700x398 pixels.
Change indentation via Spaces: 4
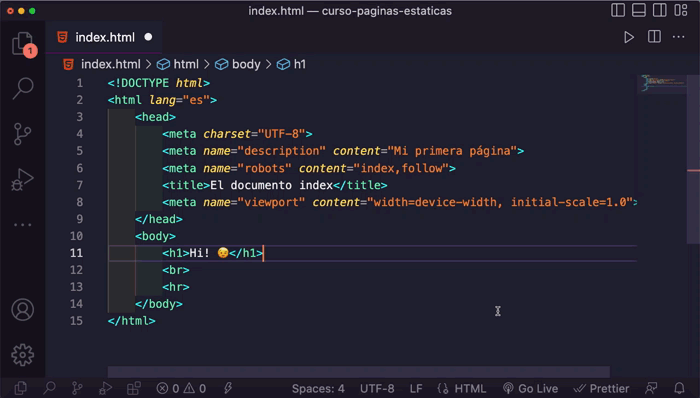pyautogui.click(x=318, y=389)
